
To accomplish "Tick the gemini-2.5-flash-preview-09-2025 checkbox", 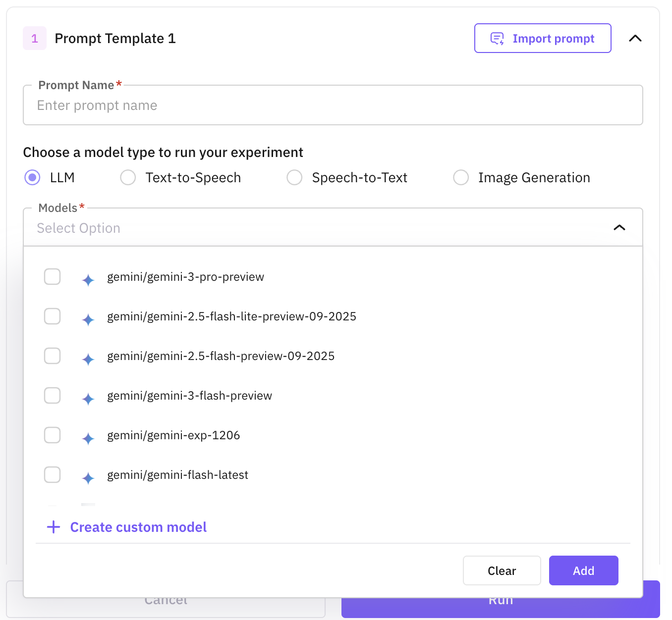I will tap(53, 356).
